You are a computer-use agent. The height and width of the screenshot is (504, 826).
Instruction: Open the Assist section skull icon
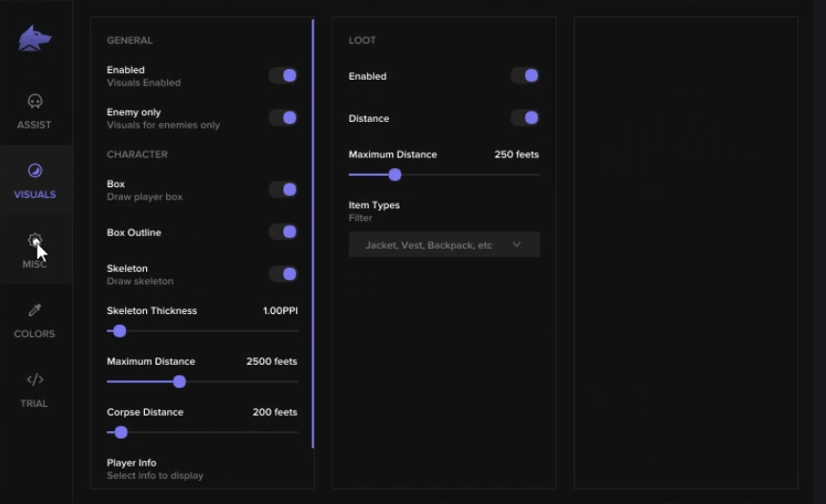pyautogui.click(x=35, y=101)
